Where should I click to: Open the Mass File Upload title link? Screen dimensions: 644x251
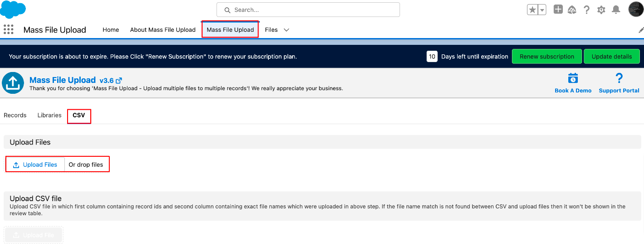63,80
